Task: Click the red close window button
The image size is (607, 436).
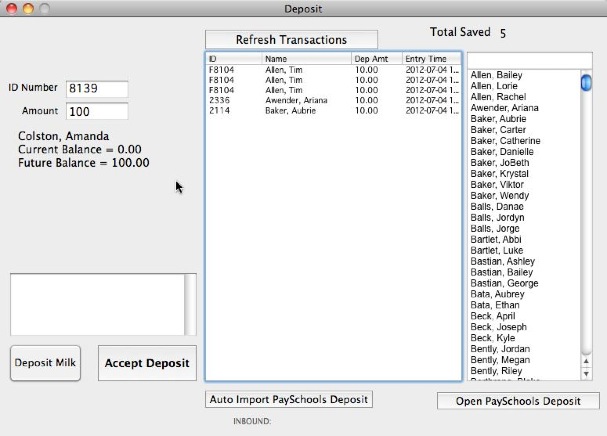Action: click(x=12, y=8)
